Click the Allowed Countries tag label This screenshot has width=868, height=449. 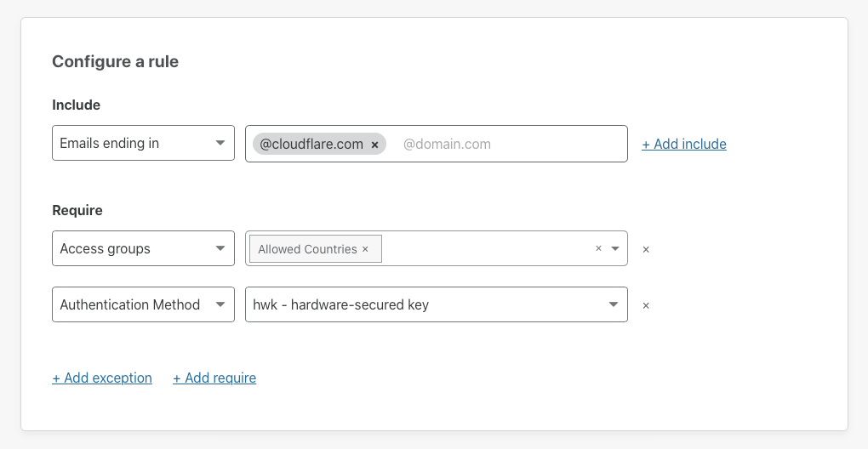(307, 249)
